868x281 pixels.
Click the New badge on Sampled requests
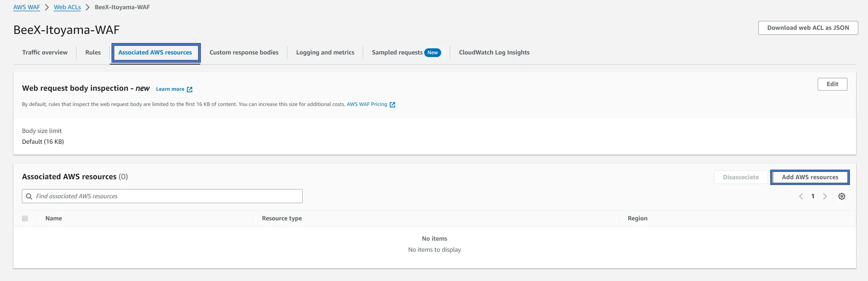[432, 52]
